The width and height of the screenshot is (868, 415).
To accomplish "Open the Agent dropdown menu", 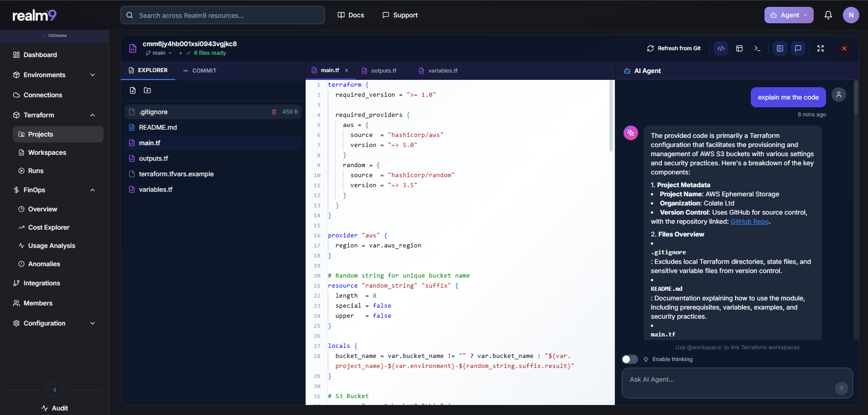I will click(789, 15).
